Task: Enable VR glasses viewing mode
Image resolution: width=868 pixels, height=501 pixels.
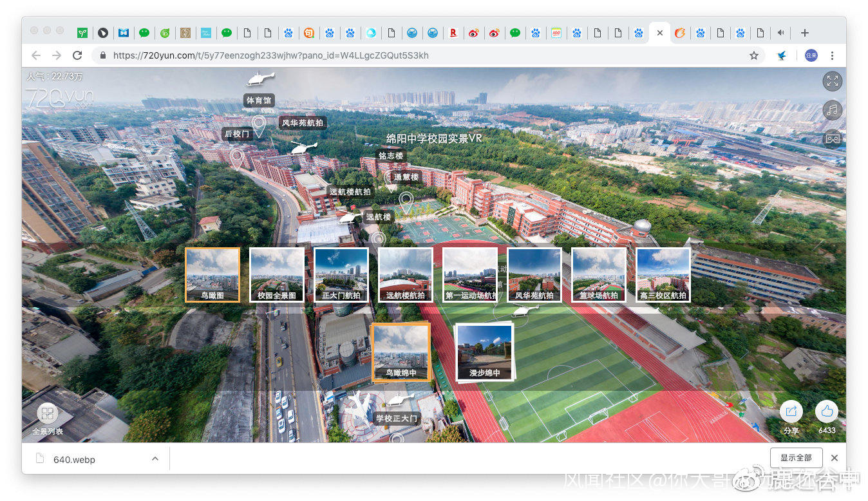Action: tap(832, 138)
